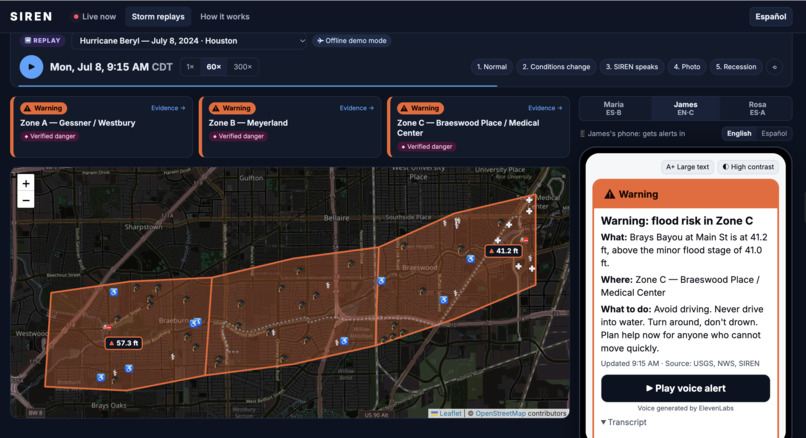
Task: Click Zone A — Gessner / Westbury title
Action: (78, 123)
